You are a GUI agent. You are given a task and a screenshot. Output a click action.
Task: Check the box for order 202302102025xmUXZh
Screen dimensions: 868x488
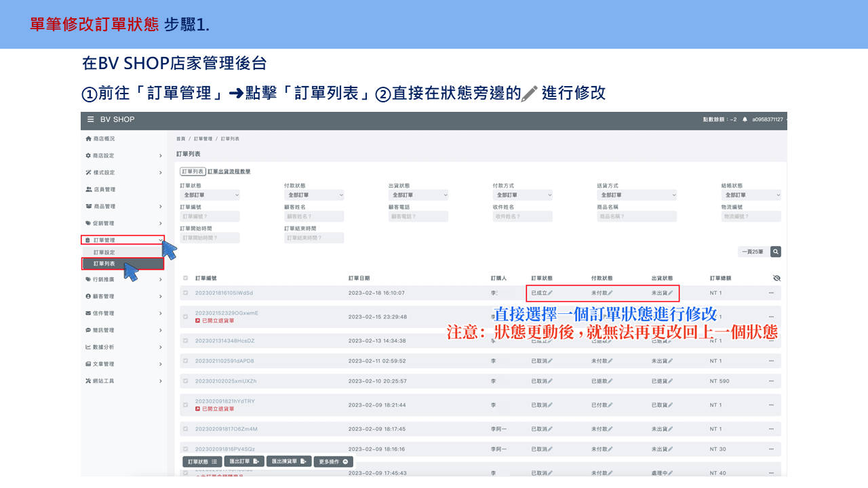[x=186, y=381]
